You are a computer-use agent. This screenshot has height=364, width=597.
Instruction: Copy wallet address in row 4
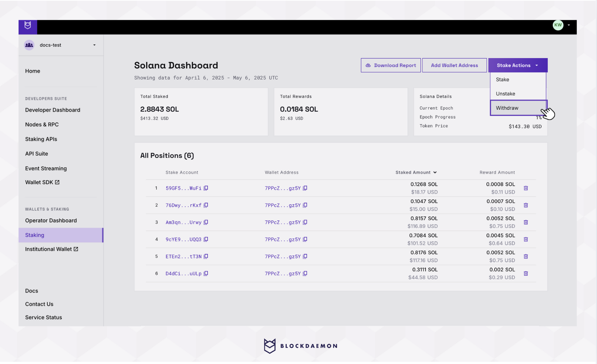pyautogui.click(x=305, y=239)
